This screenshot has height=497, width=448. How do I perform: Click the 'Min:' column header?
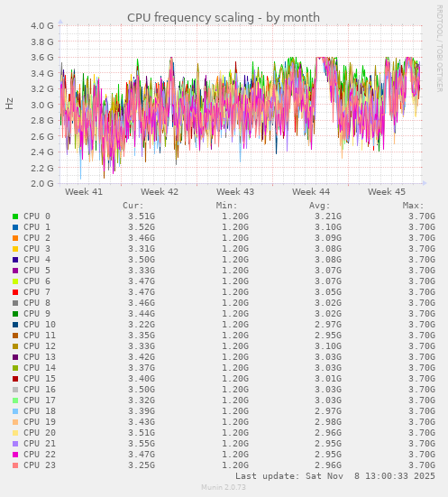pos(227,206)
